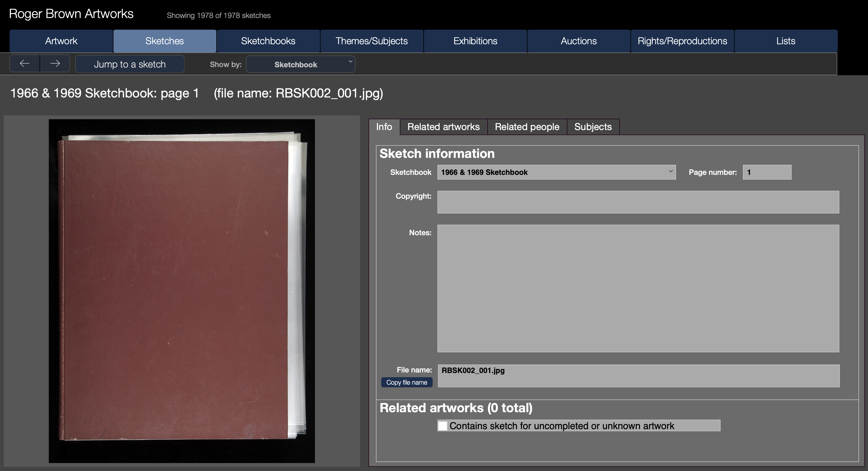
Task: Click into the Notes text area
Action: click(x=638, y=288)
